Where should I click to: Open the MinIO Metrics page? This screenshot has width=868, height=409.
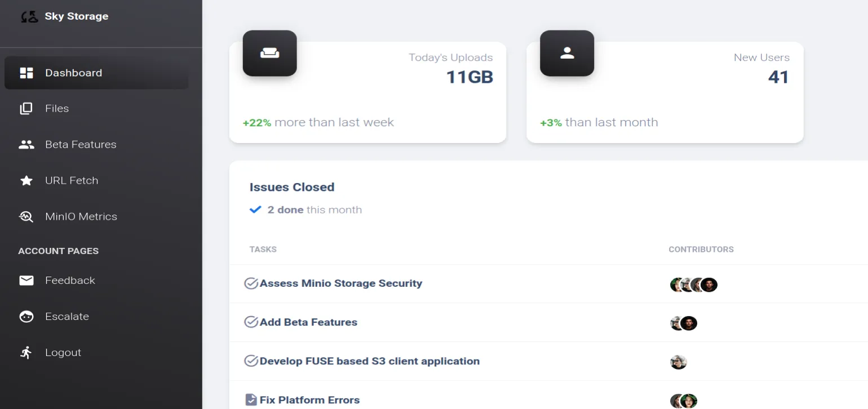pos(81,217)
